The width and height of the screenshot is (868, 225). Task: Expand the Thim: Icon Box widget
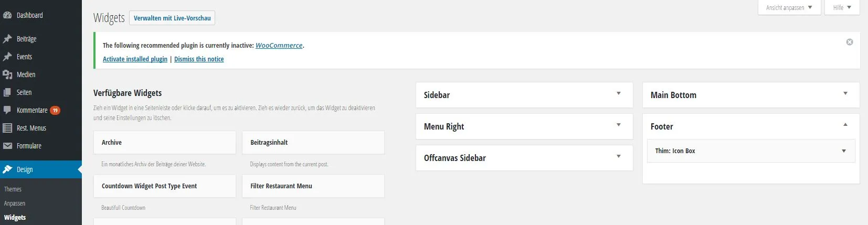pos(844,151)
